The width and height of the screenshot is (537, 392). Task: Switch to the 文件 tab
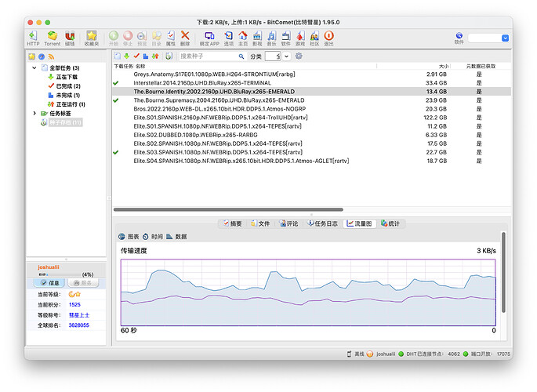260,223
